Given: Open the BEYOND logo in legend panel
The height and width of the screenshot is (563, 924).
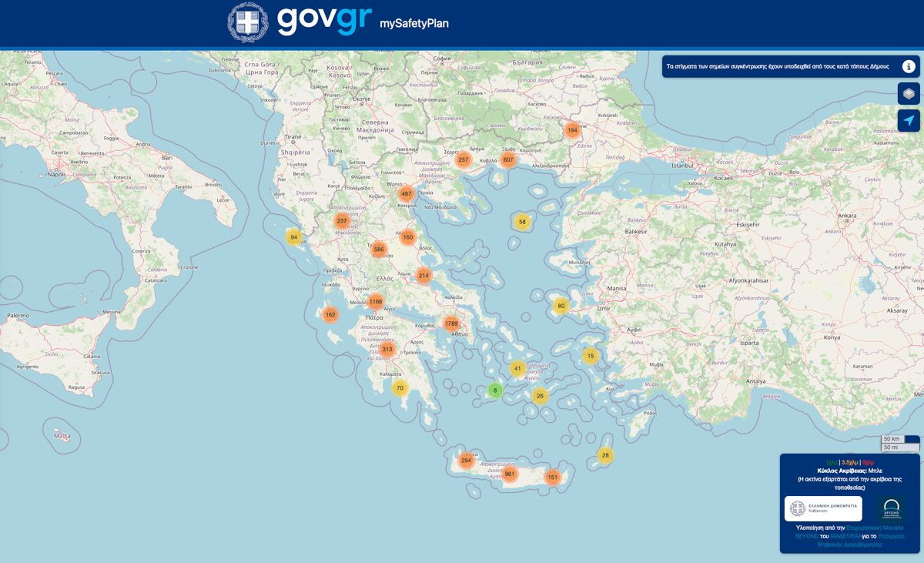Looking at the screenshot, I should coord(892,509).
